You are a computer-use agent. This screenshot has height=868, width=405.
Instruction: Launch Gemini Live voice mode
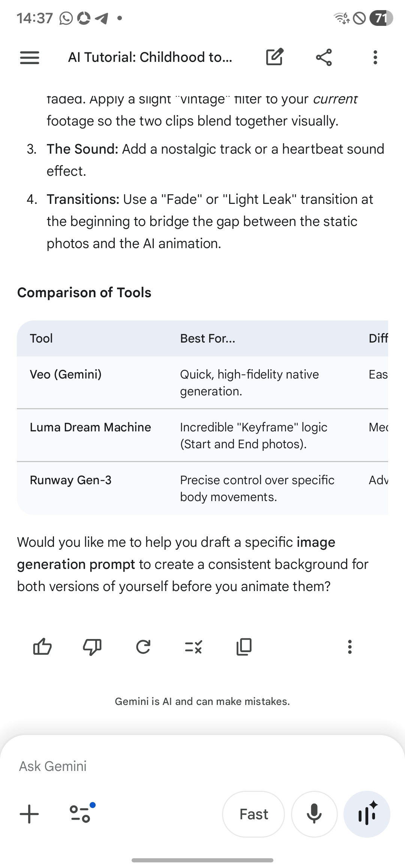pyautogui.click(x=367, y=814)
